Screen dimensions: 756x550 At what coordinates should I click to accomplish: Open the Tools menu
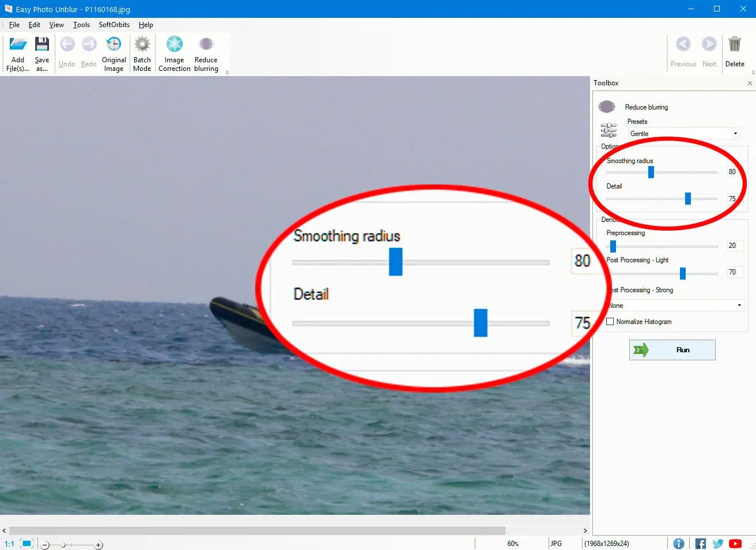coord(81,25)
